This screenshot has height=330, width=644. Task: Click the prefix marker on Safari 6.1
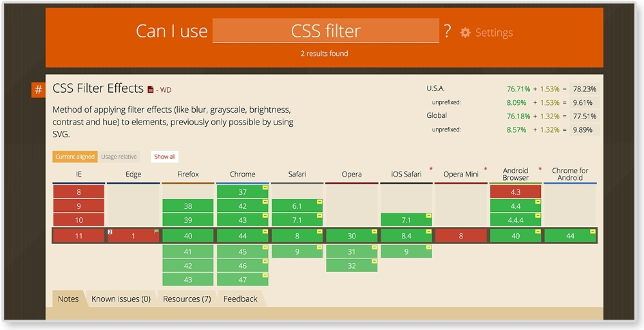[319, 201]
